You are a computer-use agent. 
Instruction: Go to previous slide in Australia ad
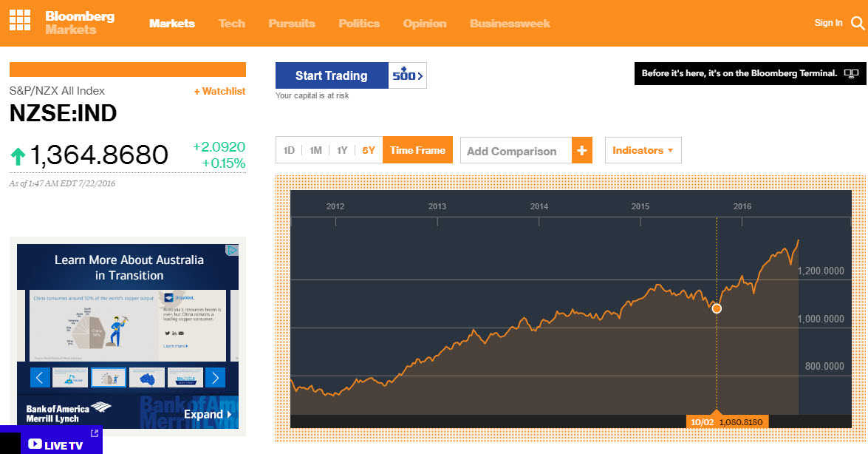click(x=40, y=378)
